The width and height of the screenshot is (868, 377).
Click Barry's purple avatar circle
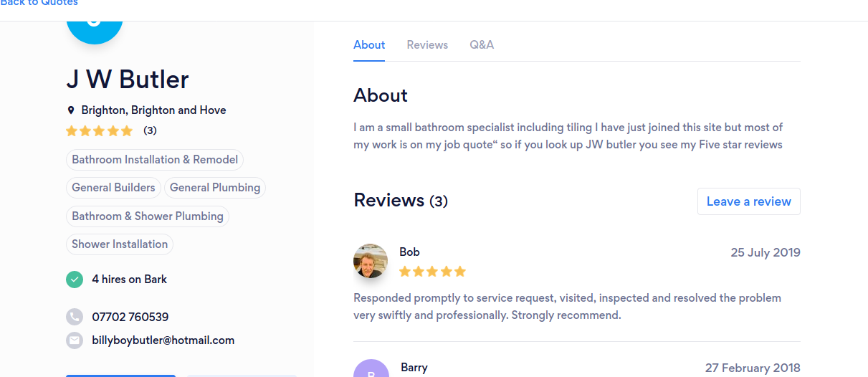(371, 370)
